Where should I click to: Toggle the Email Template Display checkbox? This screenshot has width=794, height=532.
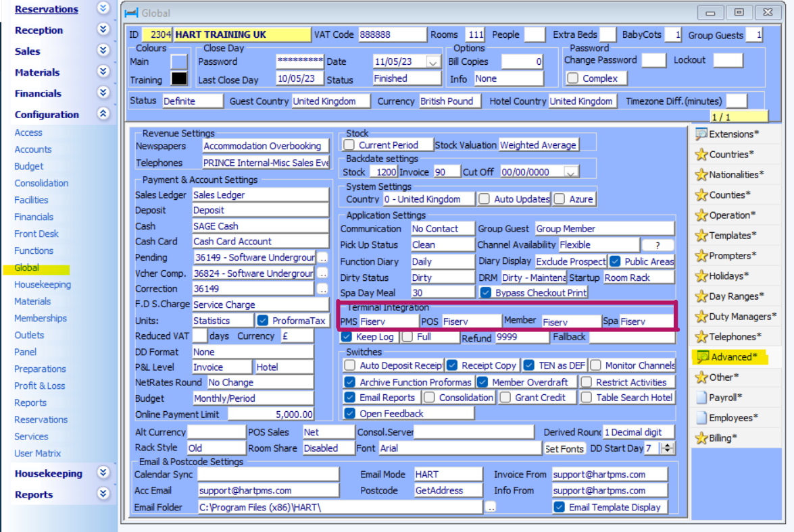coord(559,507)
